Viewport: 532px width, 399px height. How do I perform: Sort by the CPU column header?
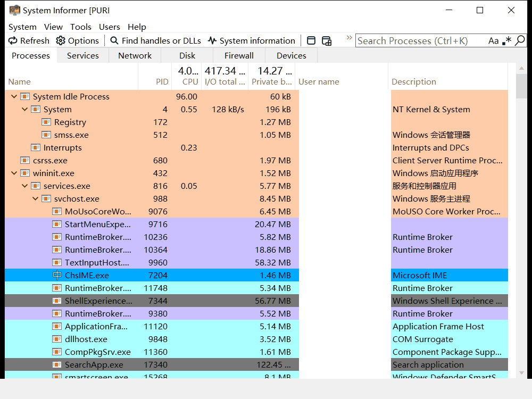coord(187,77)
